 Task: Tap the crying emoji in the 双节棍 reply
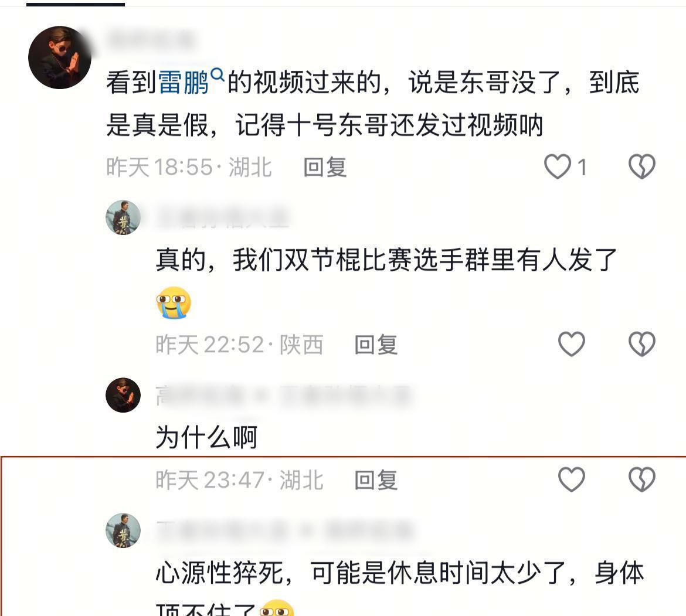[x=174, y=303]
